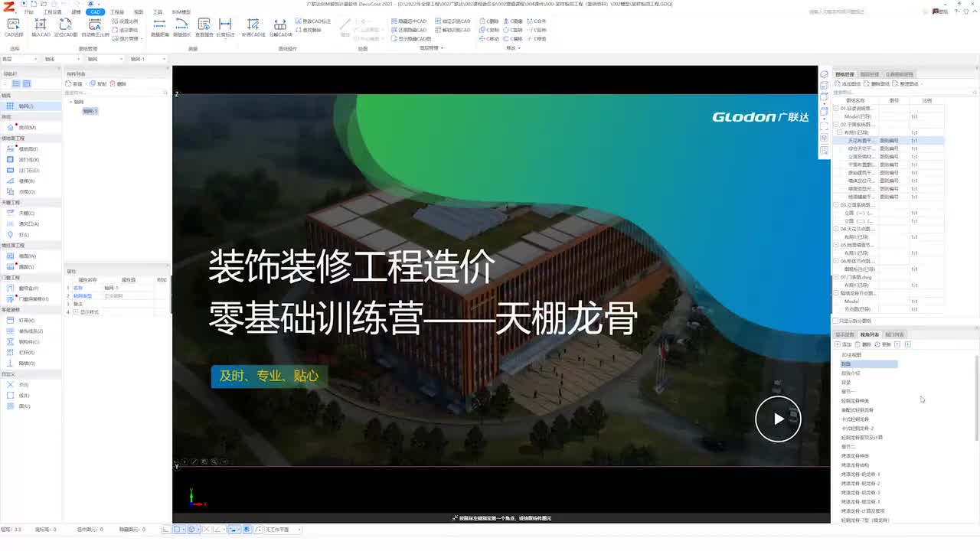
Task: Open the 轴网 component type dropdown
Action: [x=103, y=59]
